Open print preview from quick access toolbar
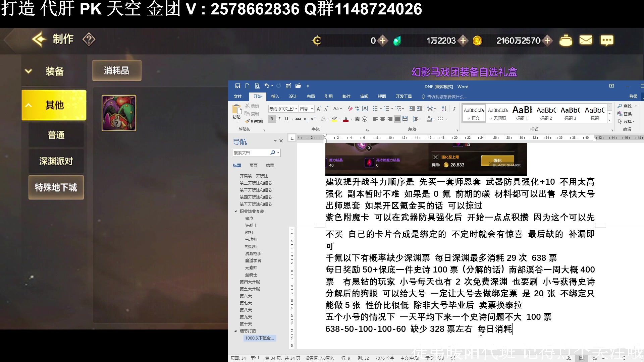This screenshot has height=362, width=644. click(x=257, y=86)
